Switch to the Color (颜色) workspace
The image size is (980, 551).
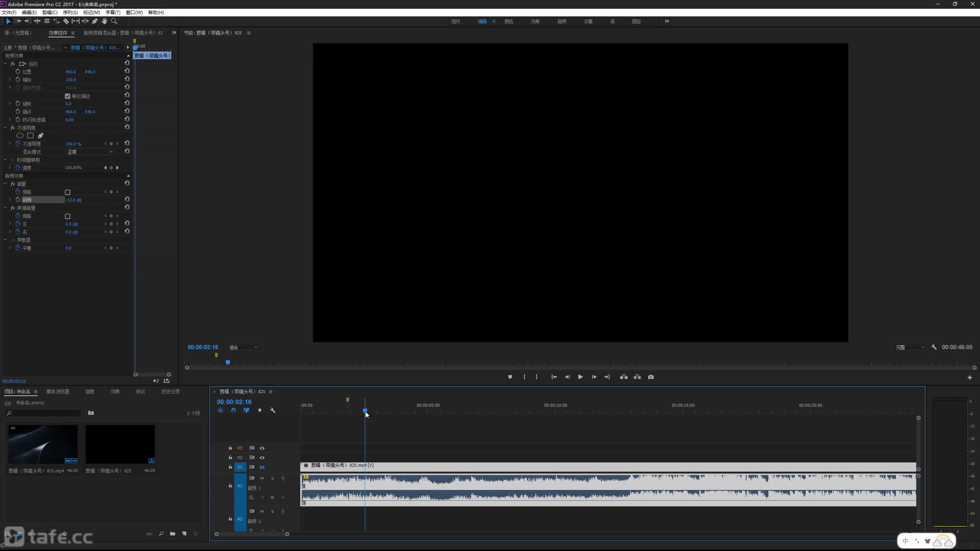point(509,21)
